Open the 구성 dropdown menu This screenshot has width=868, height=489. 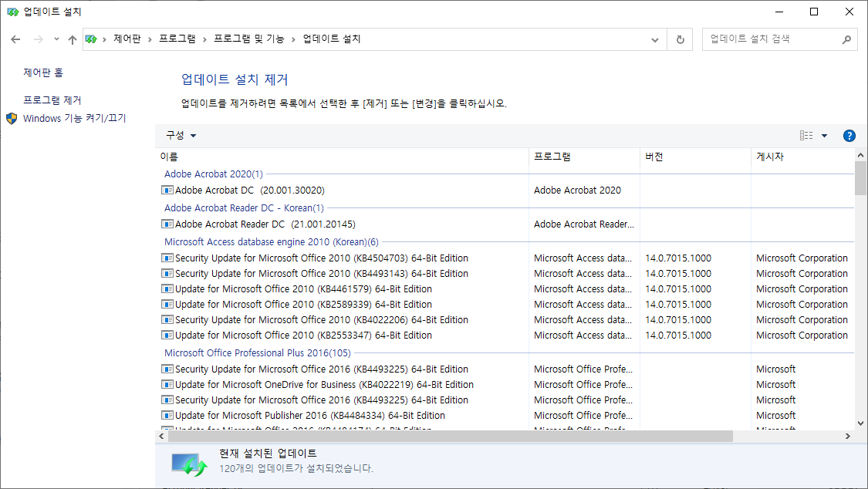click(x=181, y=135)
